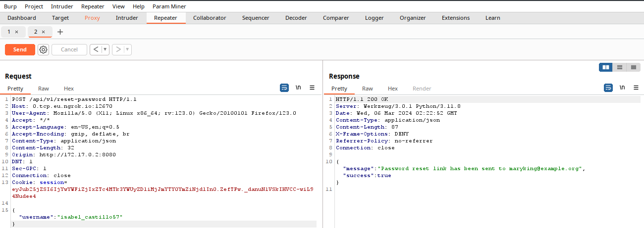Click the Send request button

click(20, 49)
